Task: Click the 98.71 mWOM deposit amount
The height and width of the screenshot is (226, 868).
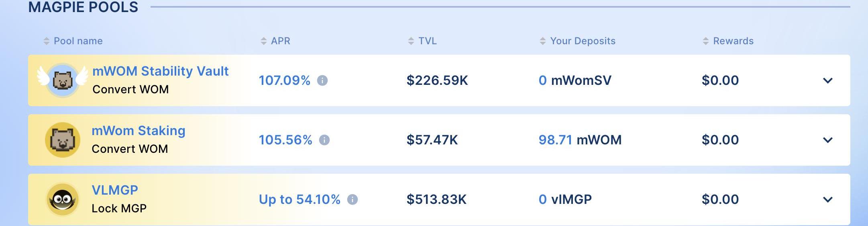Action: point(580,140)
